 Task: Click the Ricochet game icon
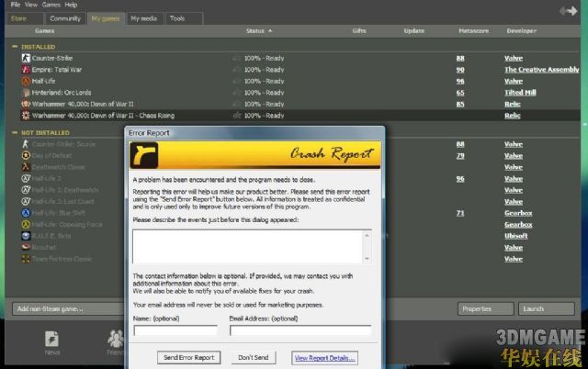pos(26,247)
